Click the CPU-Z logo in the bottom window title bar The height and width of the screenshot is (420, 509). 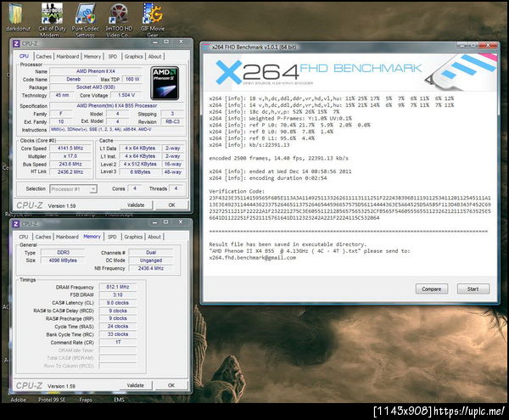(x=16, y=224)
